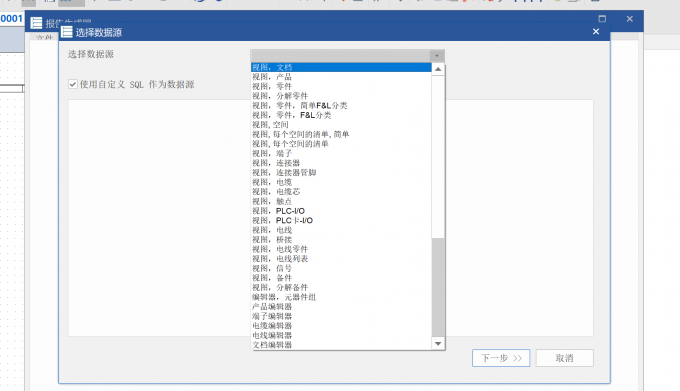Pick 视图, 电线 entry
This screenshot has height=391, width=680.
[x=341, y=230]
